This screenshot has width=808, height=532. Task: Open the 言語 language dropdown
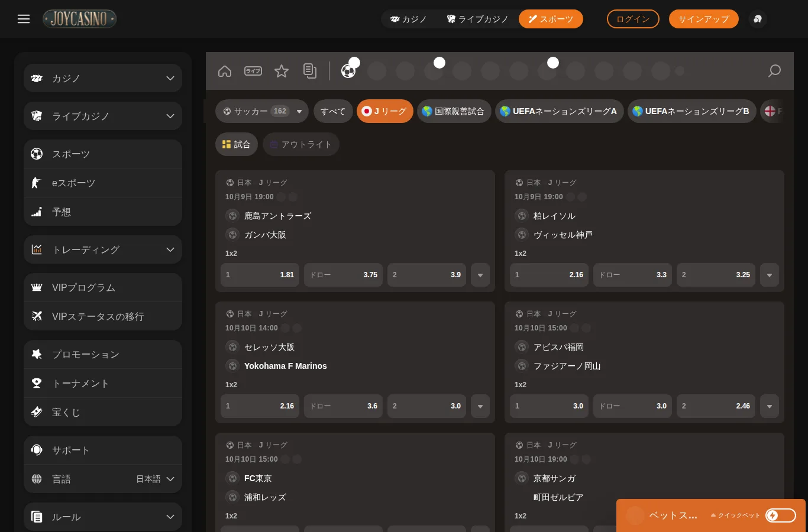[x=103, y=479]
